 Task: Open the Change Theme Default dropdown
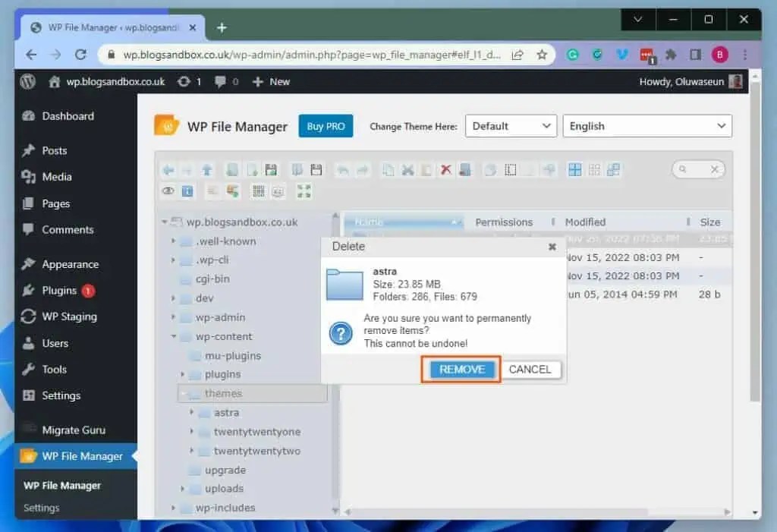510,126
